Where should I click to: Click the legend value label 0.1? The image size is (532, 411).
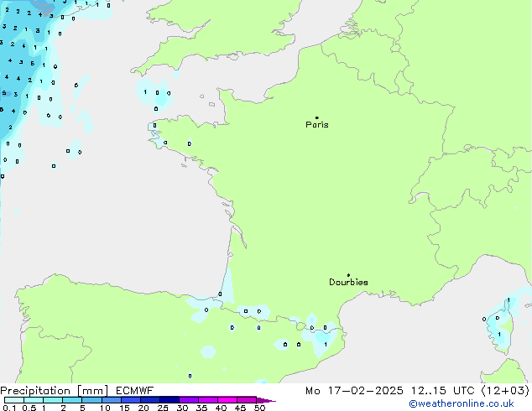[8, 408]
